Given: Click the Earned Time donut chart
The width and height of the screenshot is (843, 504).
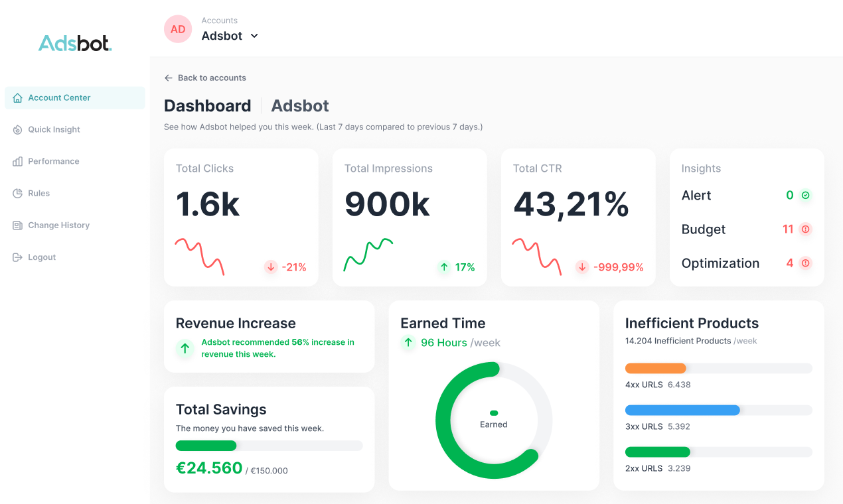Looking at the screenshot, I should coord(494,420).
